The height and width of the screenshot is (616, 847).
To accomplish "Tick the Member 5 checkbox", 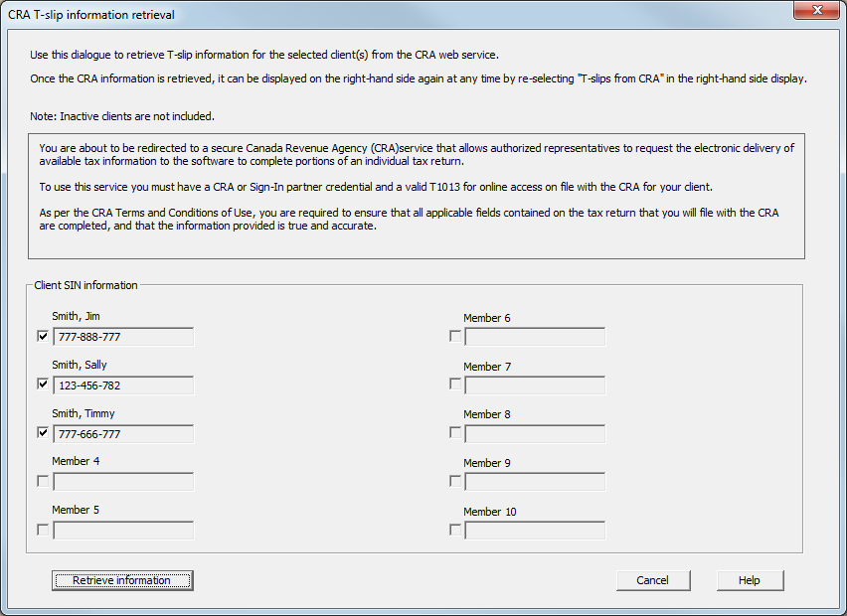I will click(x=43, y=530).
